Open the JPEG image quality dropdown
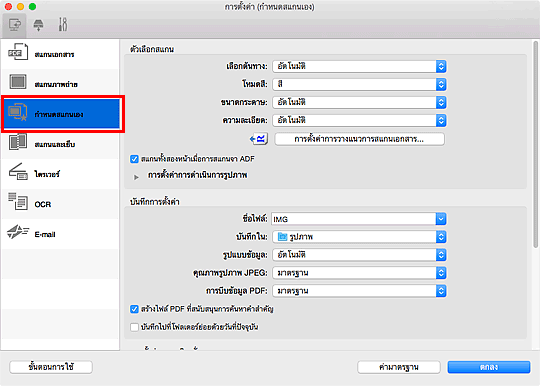Screen dimensions: 540x386 pyautogui.click(x=359, y=273)
